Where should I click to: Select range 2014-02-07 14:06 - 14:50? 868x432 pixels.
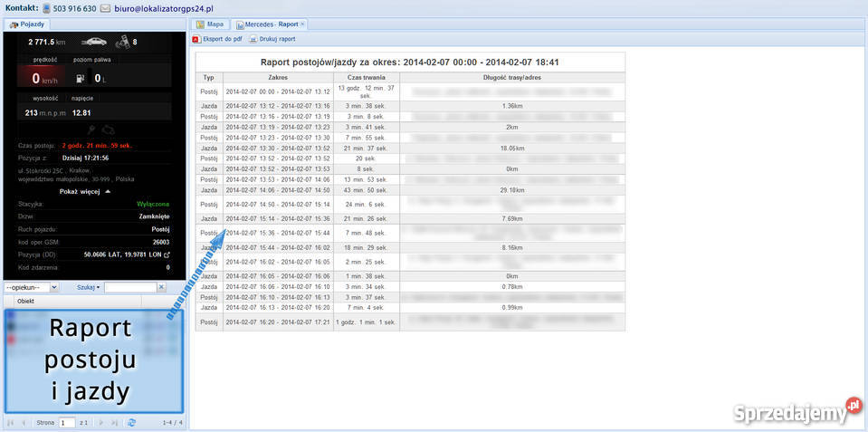278,190
